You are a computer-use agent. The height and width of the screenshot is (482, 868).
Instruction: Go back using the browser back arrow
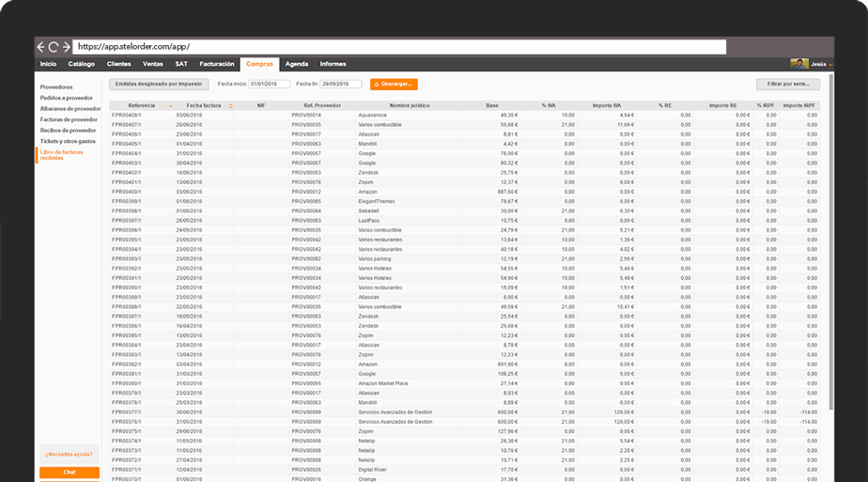(x=41, y=47)
